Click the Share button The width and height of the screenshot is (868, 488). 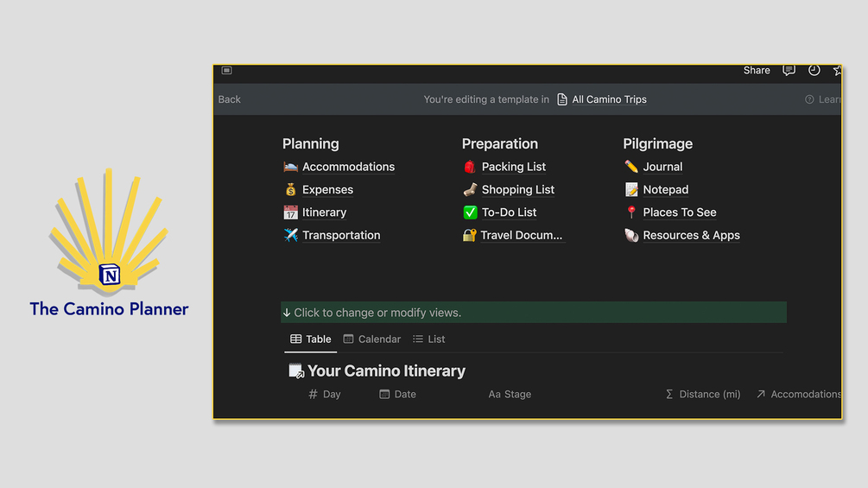pyautogui.click(x=757, y=70)
